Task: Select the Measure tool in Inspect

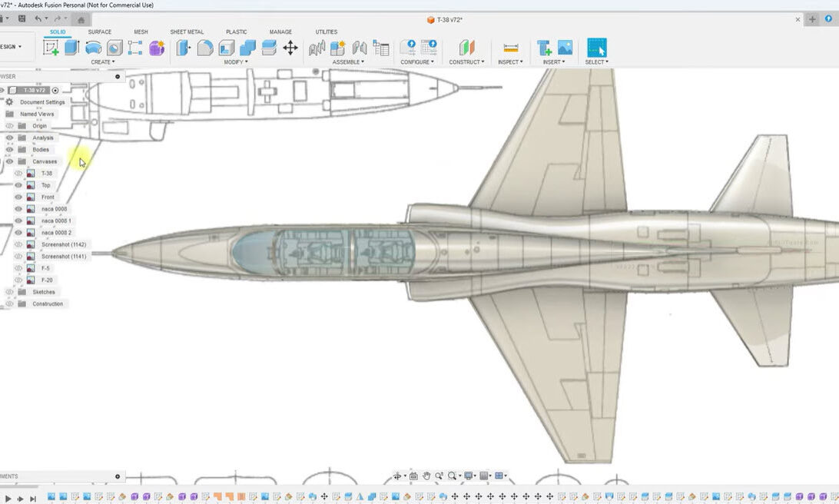Action: [x=510, y=48]
